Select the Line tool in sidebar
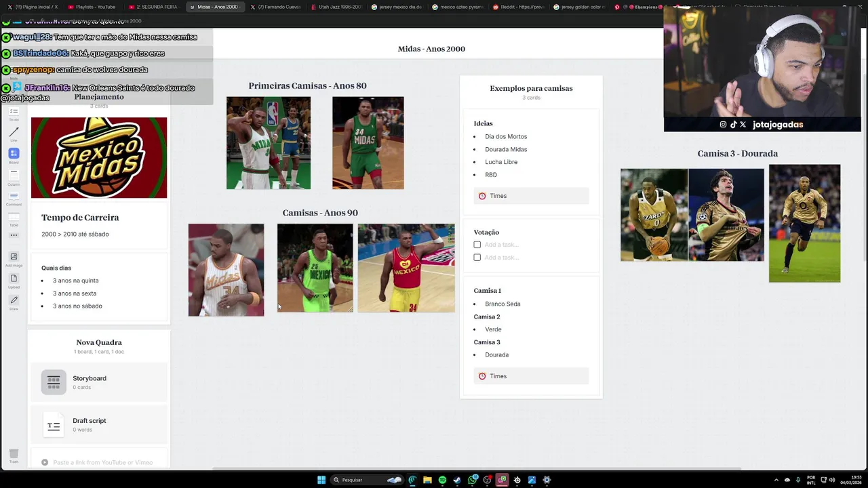 [14, 133]
